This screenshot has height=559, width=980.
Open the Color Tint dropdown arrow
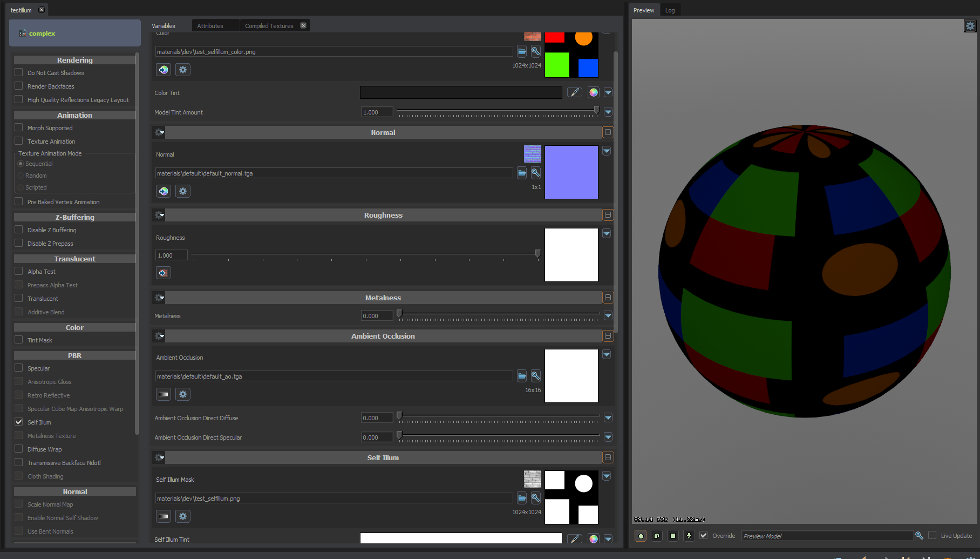pos(608,92)
